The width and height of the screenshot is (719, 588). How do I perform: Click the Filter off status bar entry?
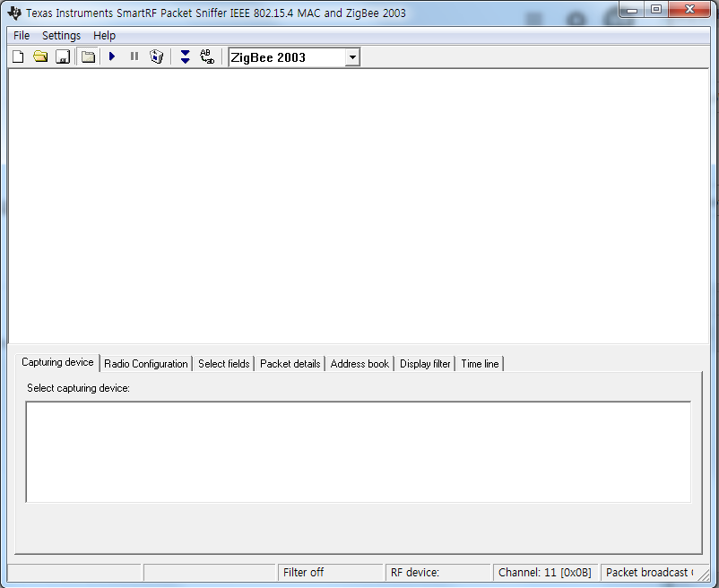pos(330,573)
